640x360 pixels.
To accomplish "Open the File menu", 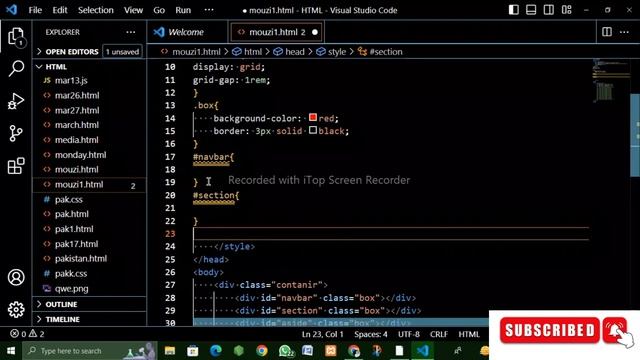I will pyautogui.click(x=35, y=10).
